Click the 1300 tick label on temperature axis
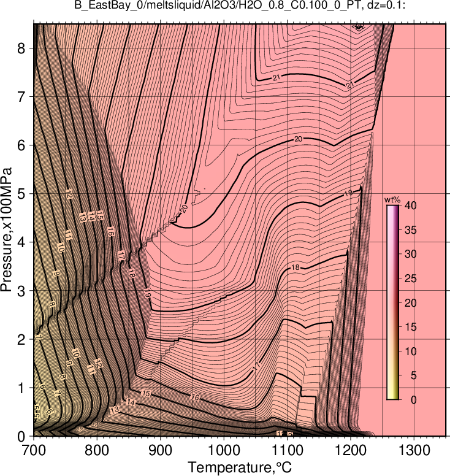Screen dimensions: 450x476 click(414, 451)
